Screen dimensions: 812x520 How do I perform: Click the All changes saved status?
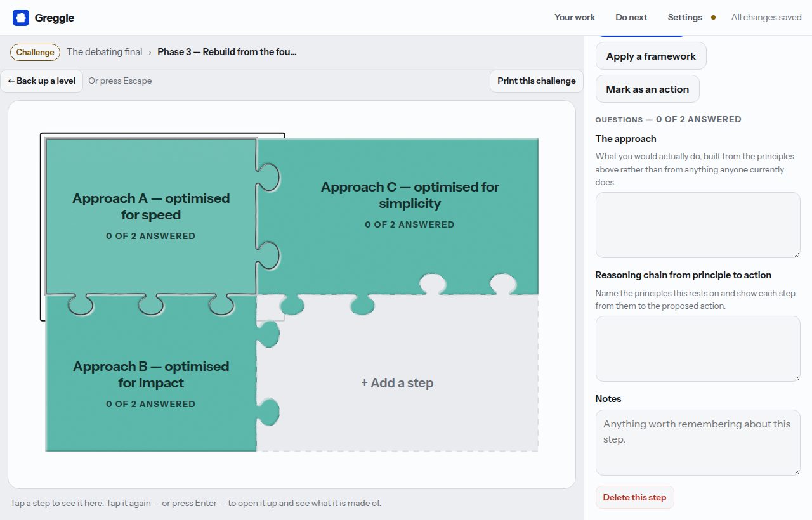tap(766, 17)
